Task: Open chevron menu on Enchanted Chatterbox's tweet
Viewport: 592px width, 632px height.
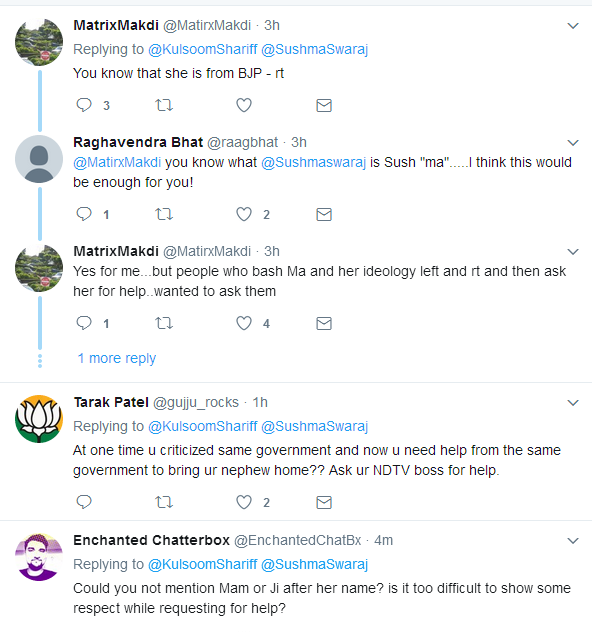Action: point(573,541)
